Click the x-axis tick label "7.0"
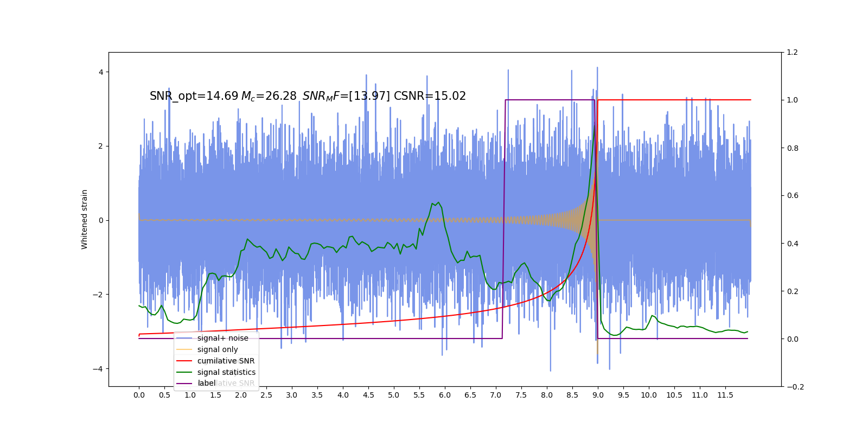The width and height of the screenshot is (868, 434). click(x=496, y=395)
